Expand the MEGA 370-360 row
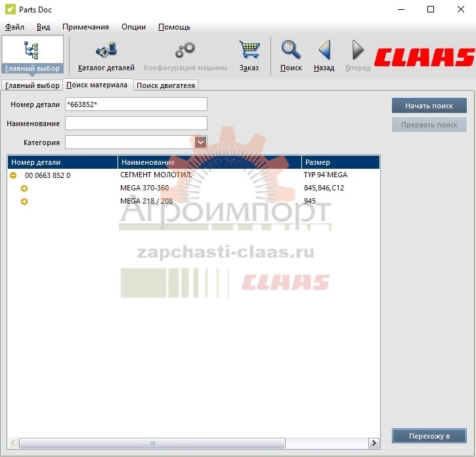This screenshot has width=476, height=457. (24, 188)
